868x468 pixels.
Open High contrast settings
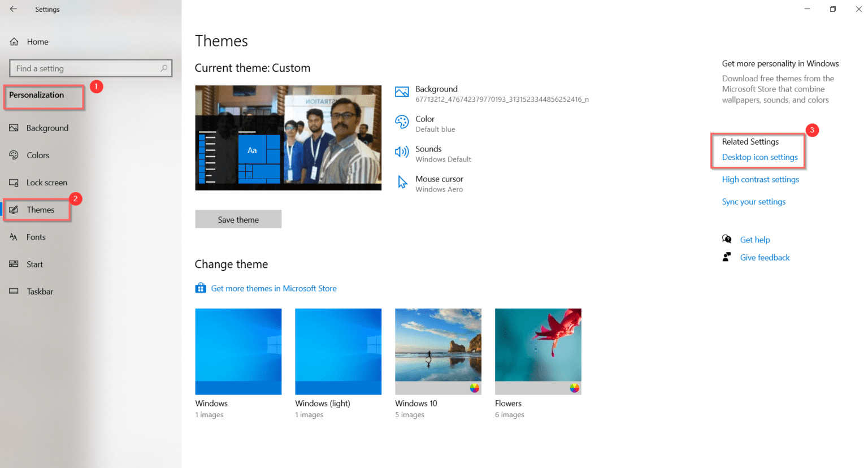(x=760, y=179)
